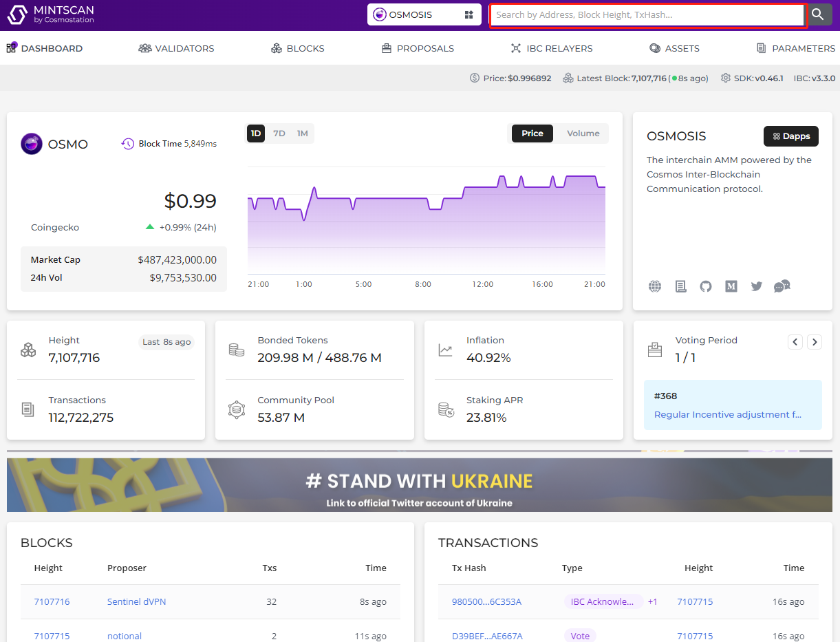Open the Medium blog icon
Viewport: 840px width, 642px height.
[x=731, y=286]
